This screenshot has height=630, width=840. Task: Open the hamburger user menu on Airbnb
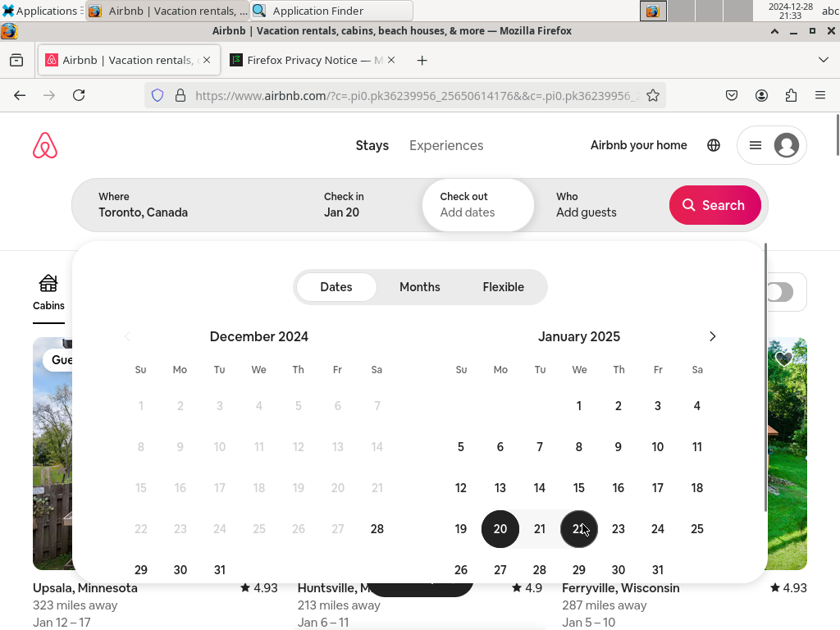point(756,145)
